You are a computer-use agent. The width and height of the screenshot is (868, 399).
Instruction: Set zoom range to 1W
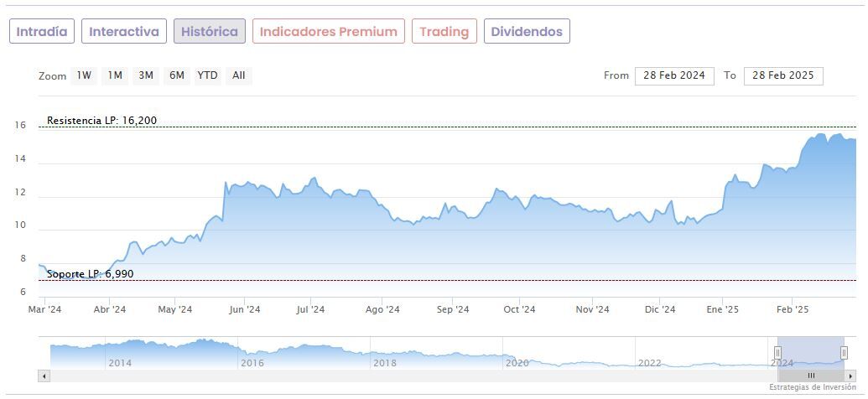tap(84, 75)
